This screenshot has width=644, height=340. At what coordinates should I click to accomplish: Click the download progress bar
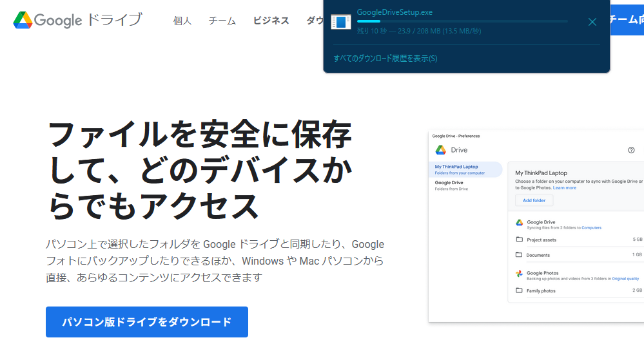(462, 21)
